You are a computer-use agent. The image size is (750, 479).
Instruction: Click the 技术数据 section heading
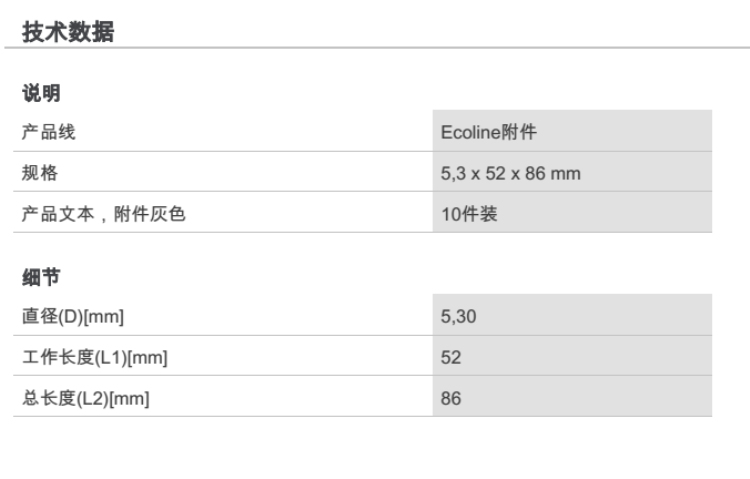point(68,32)
